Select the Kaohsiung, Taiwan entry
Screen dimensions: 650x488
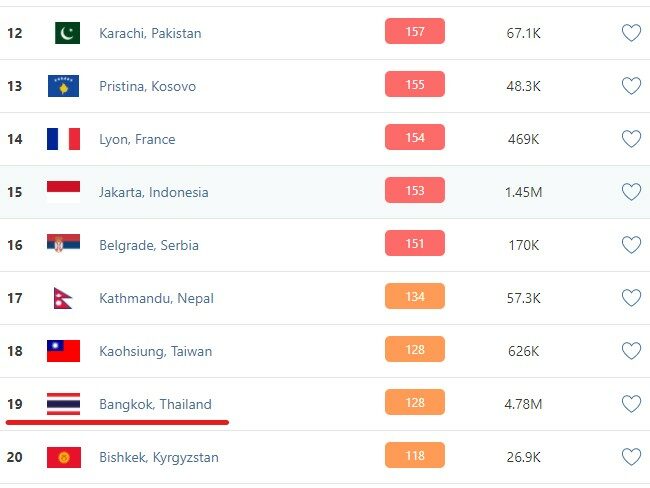tap(155, 351)
